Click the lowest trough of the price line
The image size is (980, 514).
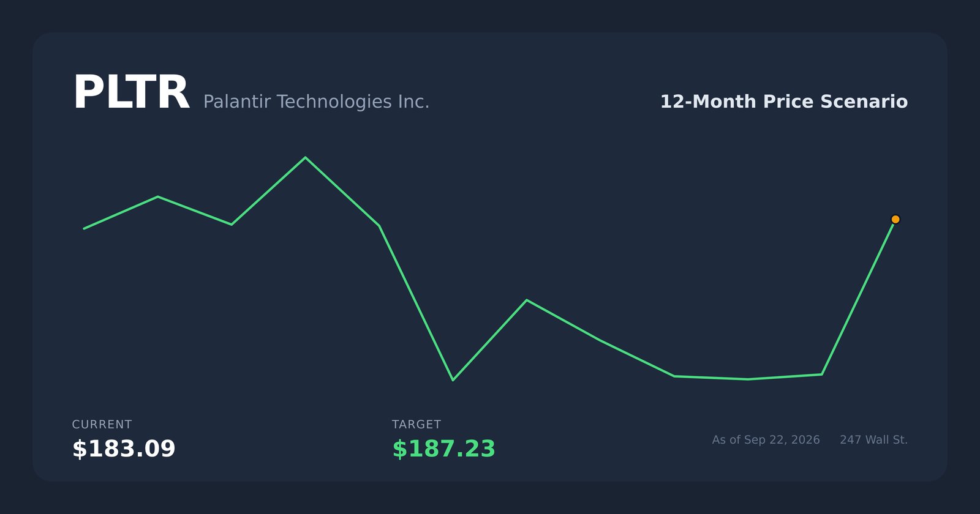click(453, 380)
